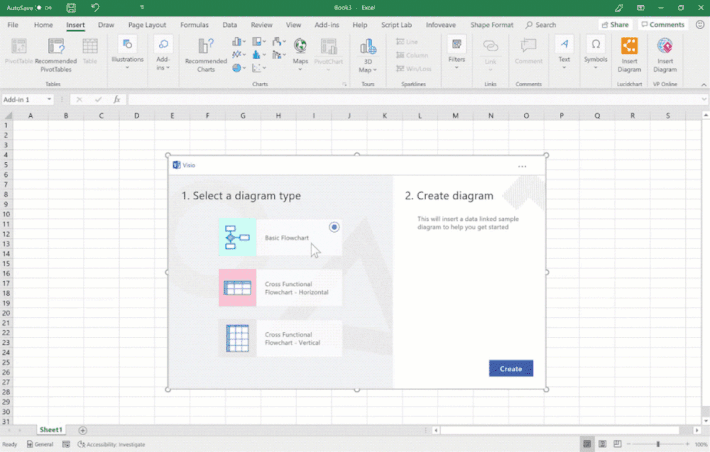
Task: Click the Create button
Action: tap(511, 369)
